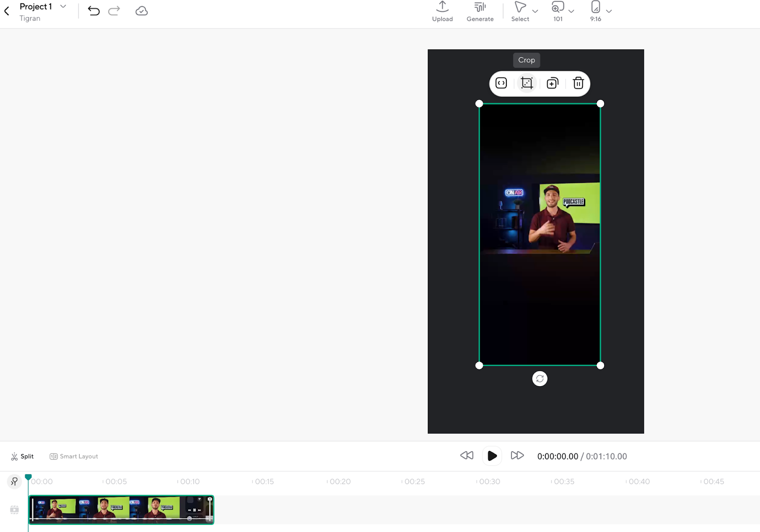Undo the last action
The width and height of the screenshot is (760, 532).
tap(94, 11)
